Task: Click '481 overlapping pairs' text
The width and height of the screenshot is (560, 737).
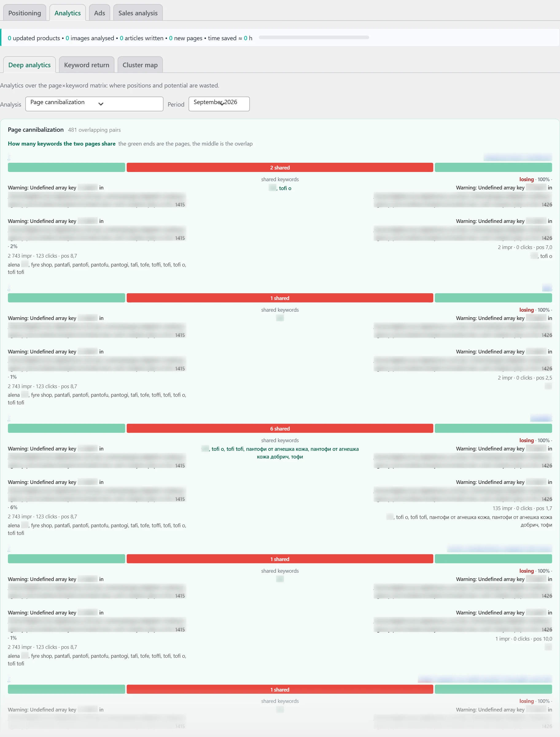Action: click(94, 130)
